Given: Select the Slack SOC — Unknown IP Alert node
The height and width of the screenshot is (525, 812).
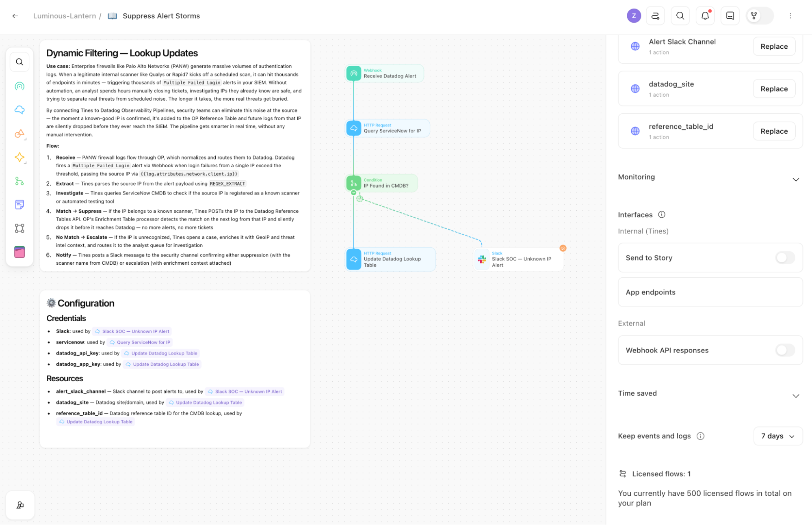Looking at the screenshot, I should coord(518,259).
